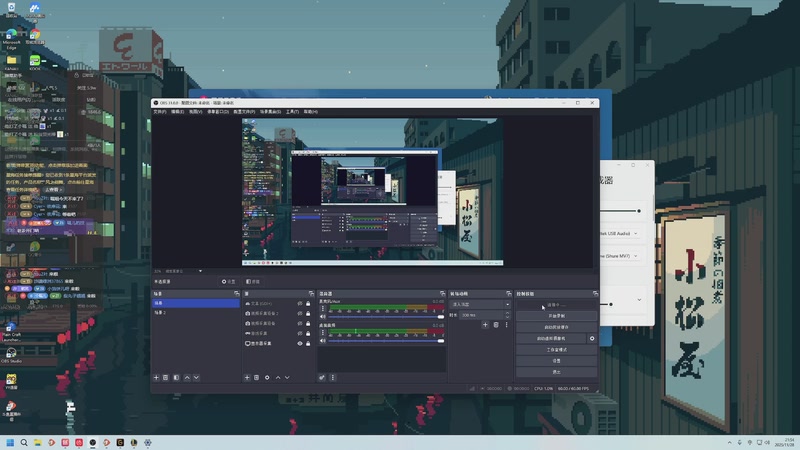
Task: Toggle lock on the Display Capture source
Action: pos(308,343)
